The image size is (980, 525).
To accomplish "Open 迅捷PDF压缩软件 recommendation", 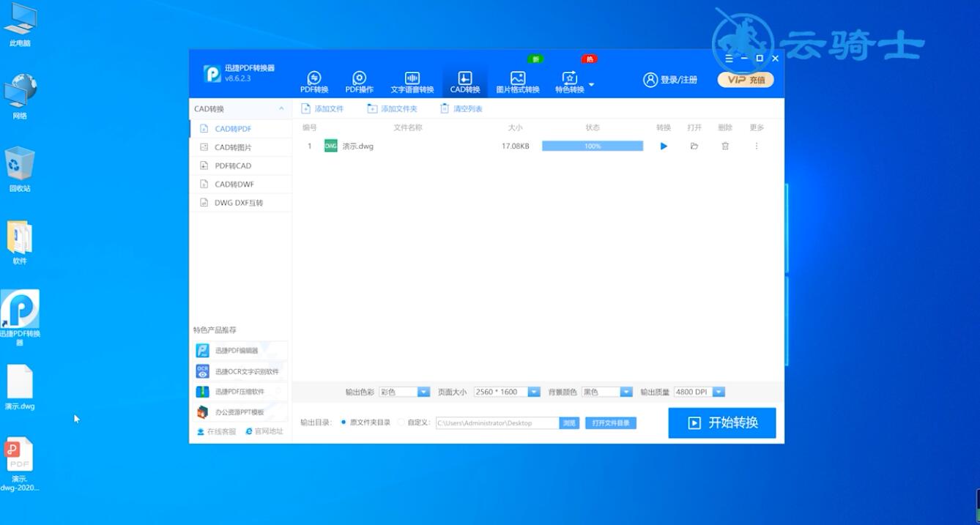I will point(241,392).
